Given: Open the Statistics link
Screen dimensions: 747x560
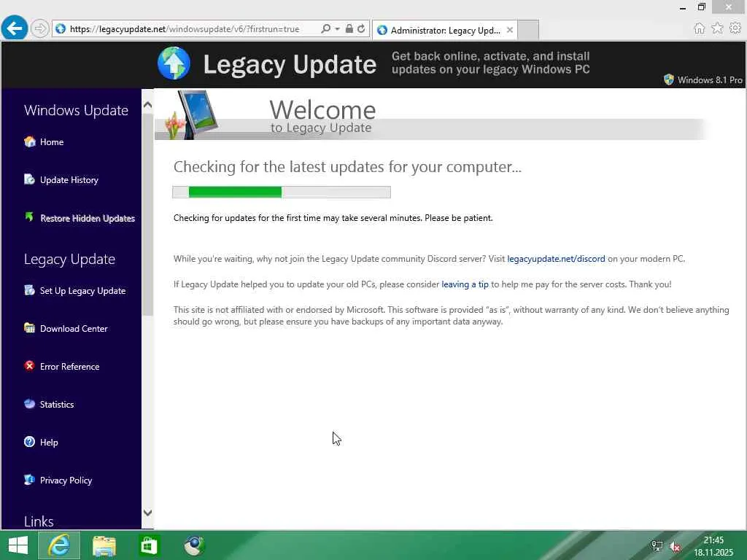Looking at the screenshot, I should (x=57, y=404).
